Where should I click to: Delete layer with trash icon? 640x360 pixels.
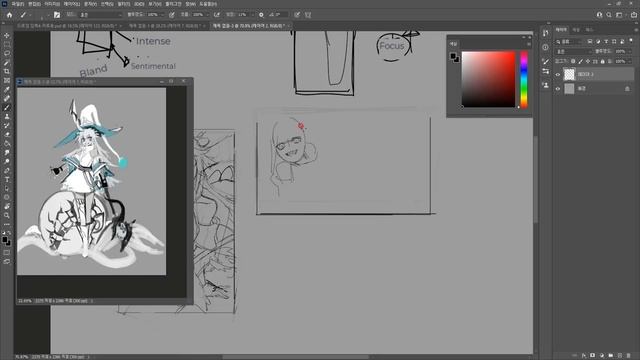tap(628, 356)
